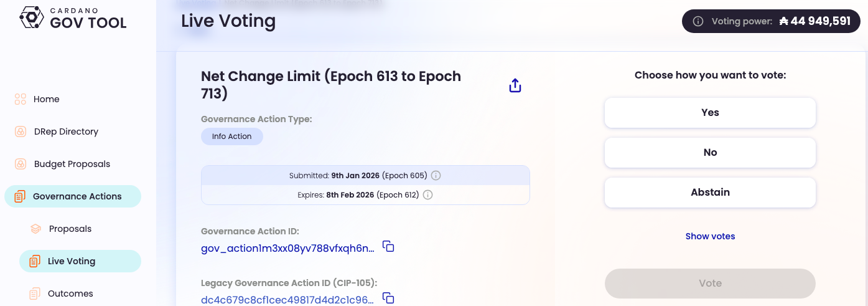Click the DRep Directory sidebar icon
This screenshot has width=868, height=306.
pyautogui.click(x=21, y=131)
